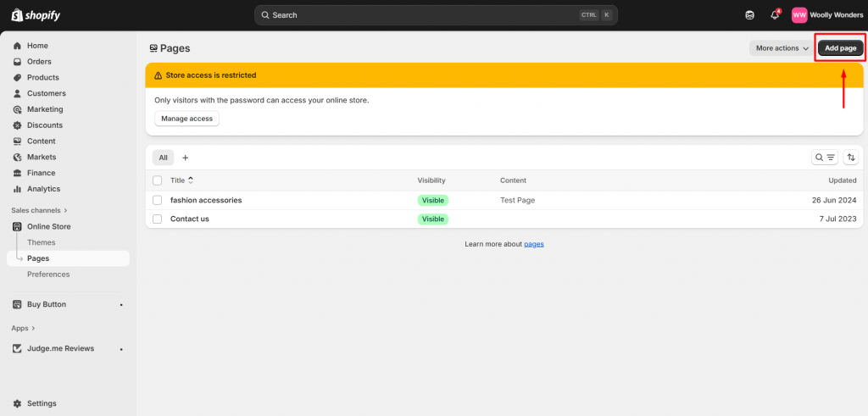Click the Visible badge for Contact us
The width and height of the screenshot is (868, 416).
pyautogui.click(x=433, y=219)
